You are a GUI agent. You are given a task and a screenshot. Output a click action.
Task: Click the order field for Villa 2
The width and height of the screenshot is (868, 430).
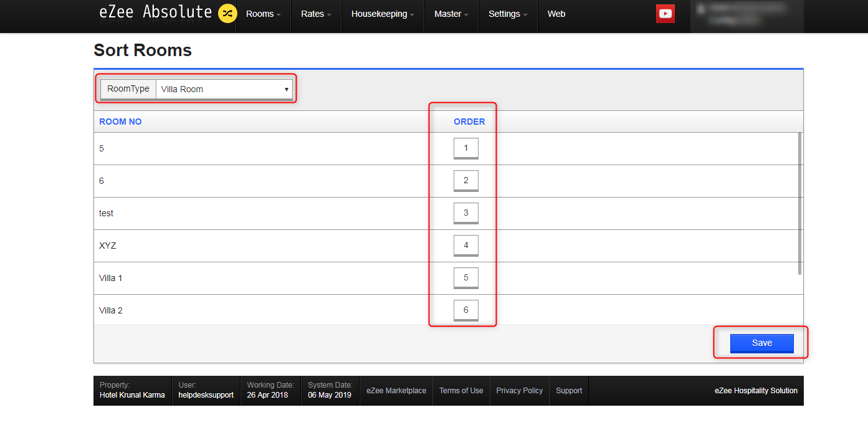(x=466, y=310)
